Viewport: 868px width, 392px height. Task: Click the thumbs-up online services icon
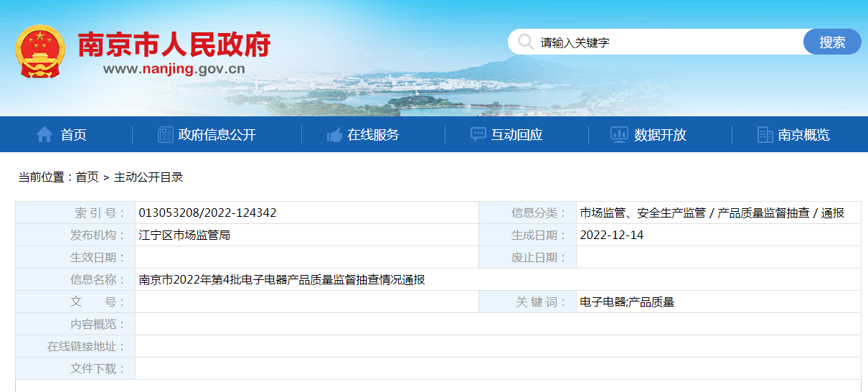tap(334, 134)
